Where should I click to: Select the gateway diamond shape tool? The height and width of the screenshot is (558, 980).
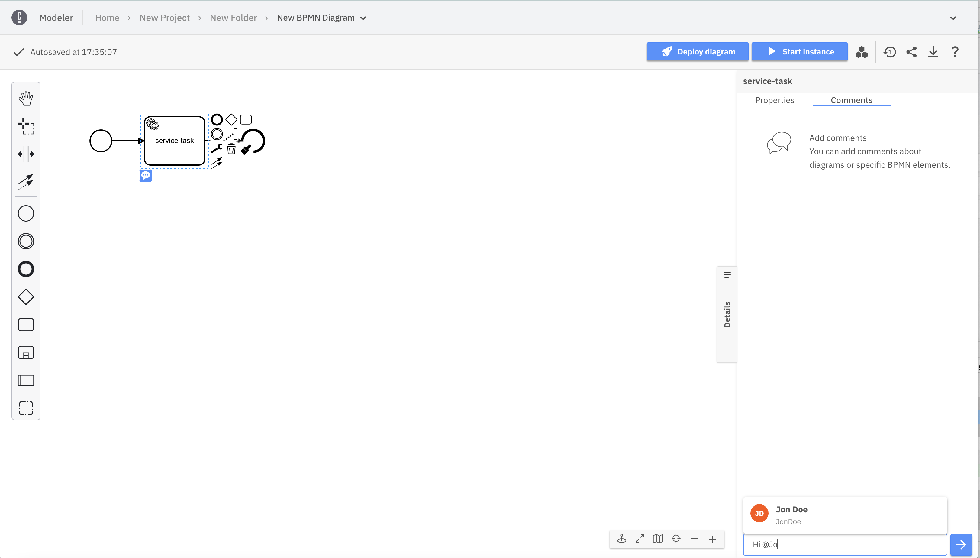(26, 297)
